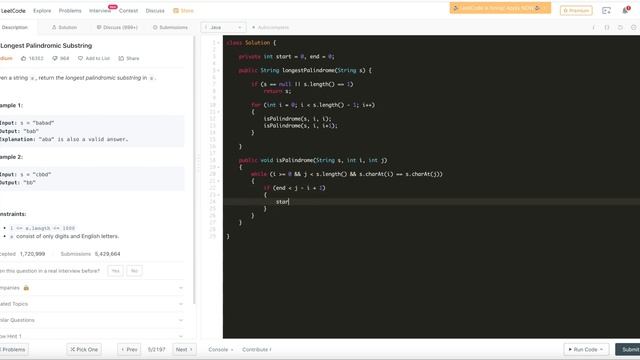Viewport: 640px width, 360px height.
Task: Click the Problems list button at bottom
Action: 14,349
